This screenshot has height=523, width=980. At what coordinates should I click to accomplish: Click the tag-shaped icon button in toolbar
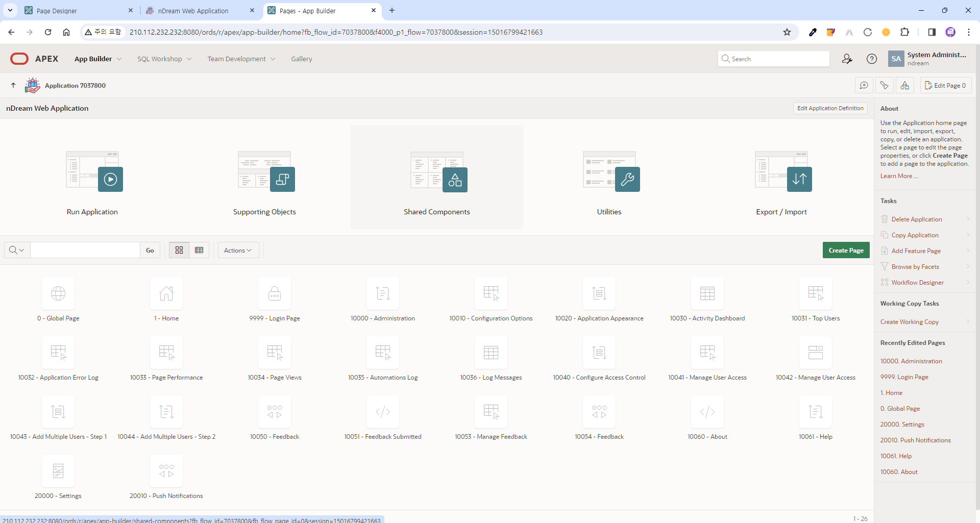coord(885,85)
